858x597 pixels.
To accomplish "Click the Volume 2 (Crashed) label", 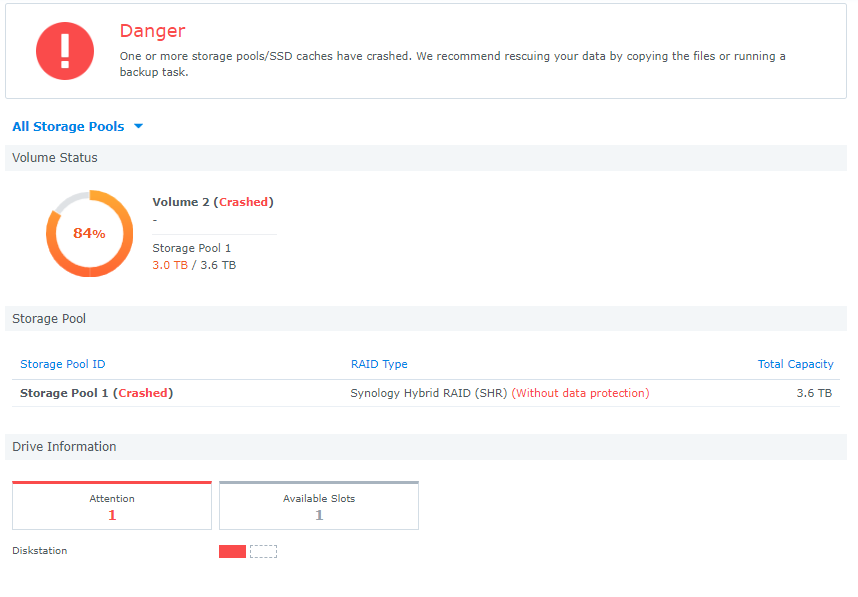I will point(213,201).
